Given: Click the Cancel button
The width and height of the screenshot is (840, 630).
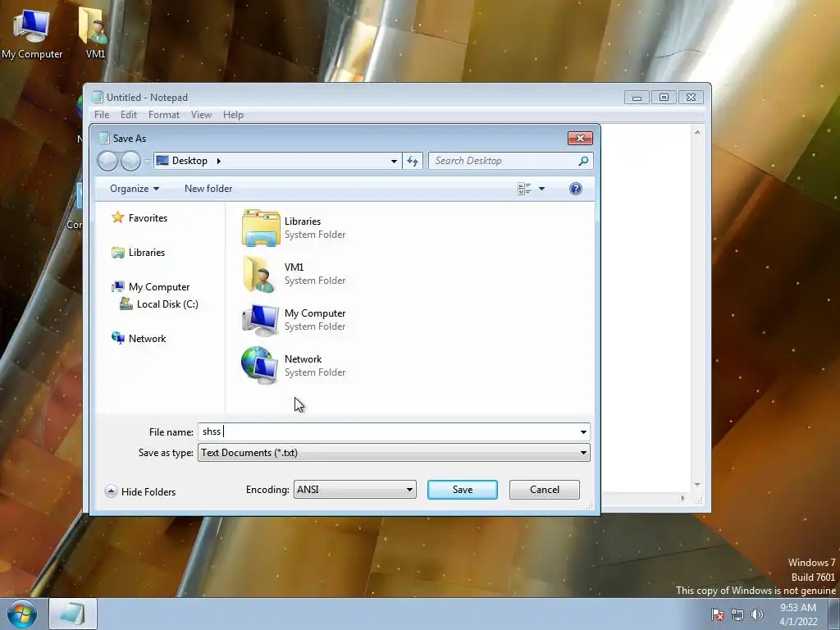Looking at the screenshot, I should click(x=545, y=490).
